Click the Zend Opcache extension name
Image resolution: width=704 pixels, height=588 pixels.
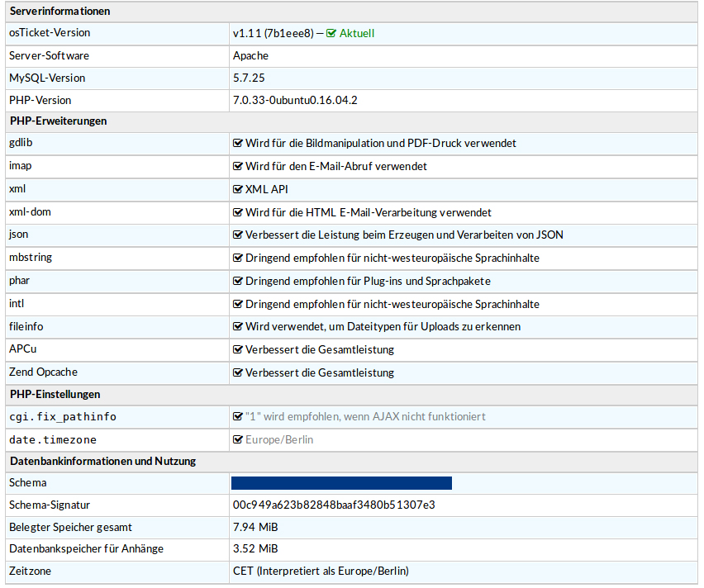click(x=43, y=372)
